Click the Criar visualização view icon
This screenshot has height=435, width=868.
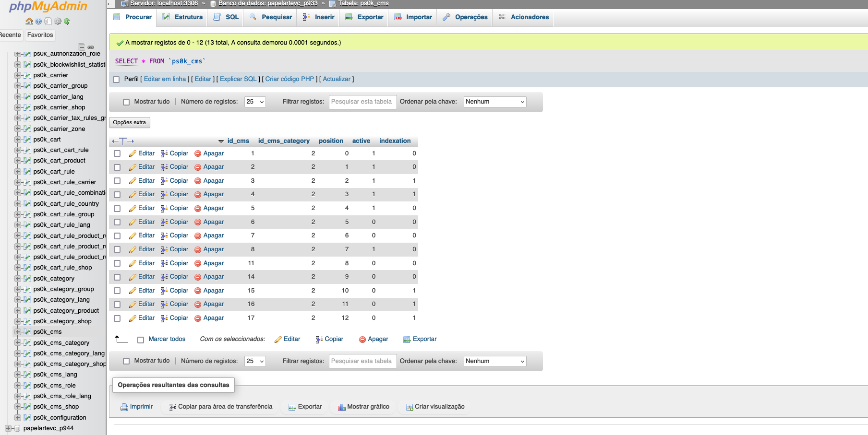410,407
